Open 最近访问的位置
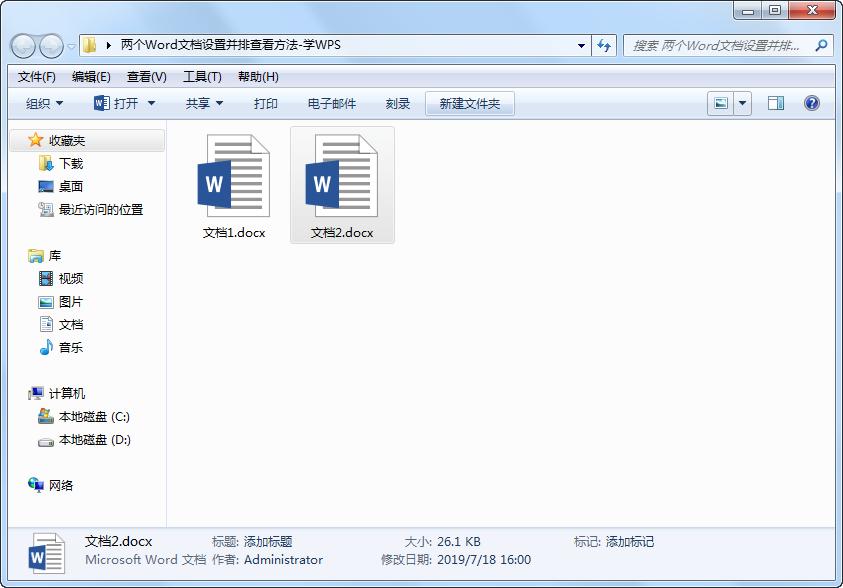Viewport: 843px width, 588px height. pyautogui.click(x=101, y=210)
